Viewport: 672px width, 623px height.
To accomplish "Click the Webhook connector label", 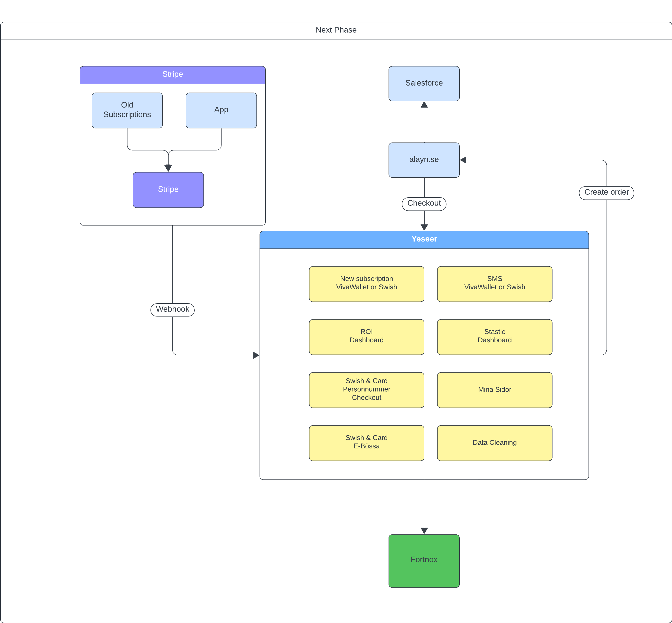I will click(x=172, y=309).
